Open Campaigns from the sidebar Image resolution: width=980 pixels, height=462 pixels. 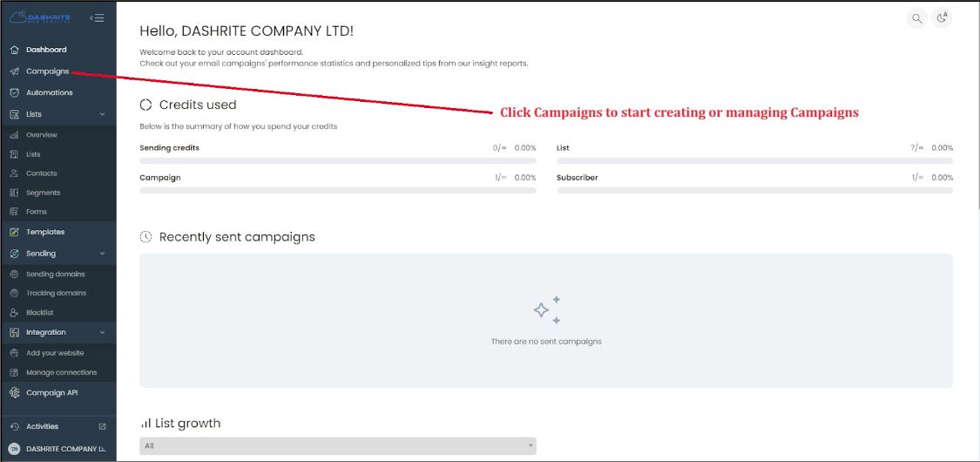[x=48, y=71]
